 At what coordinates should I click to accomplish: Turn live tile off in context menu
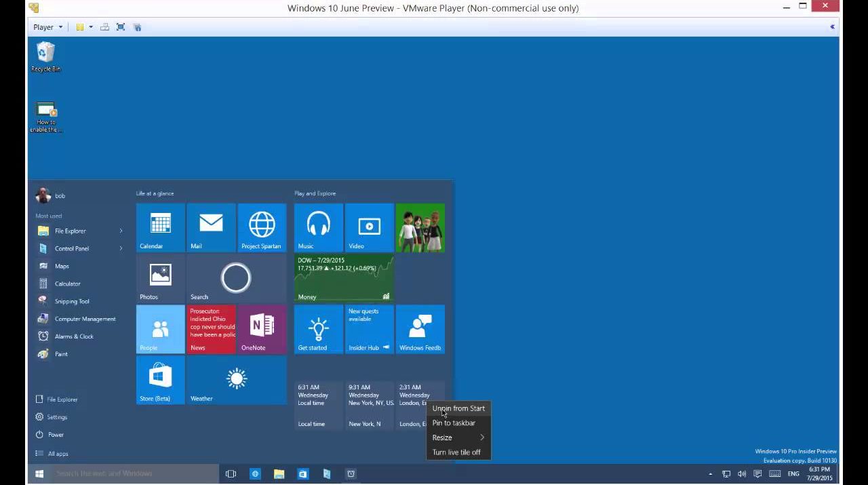tap(456, 452)
